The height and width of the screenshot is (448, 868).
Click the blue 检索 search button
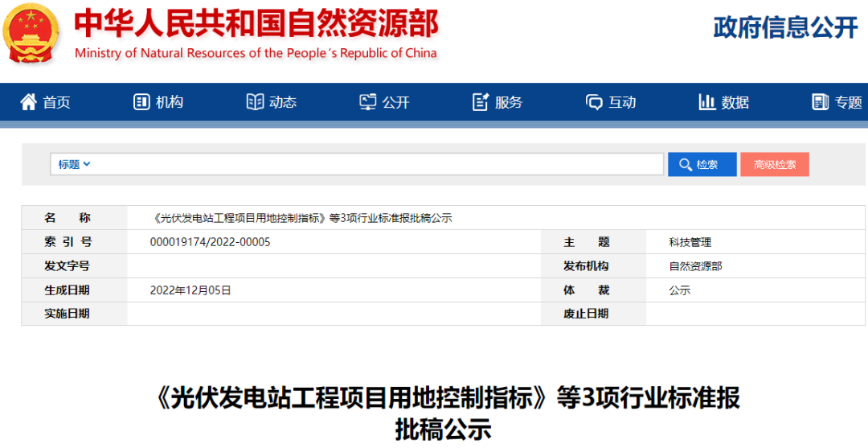(x=702, y=164)
